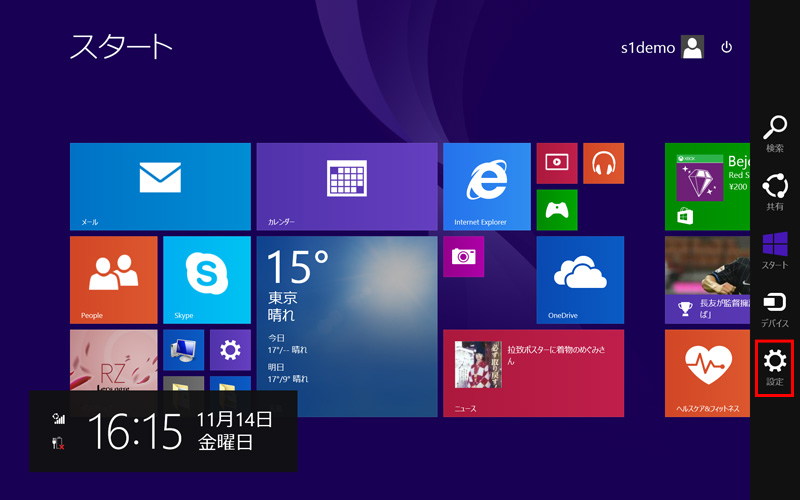This screenshot has width=800, height=500.
Task: Open the sports photo live tile
Action: [x=707, y=280]
